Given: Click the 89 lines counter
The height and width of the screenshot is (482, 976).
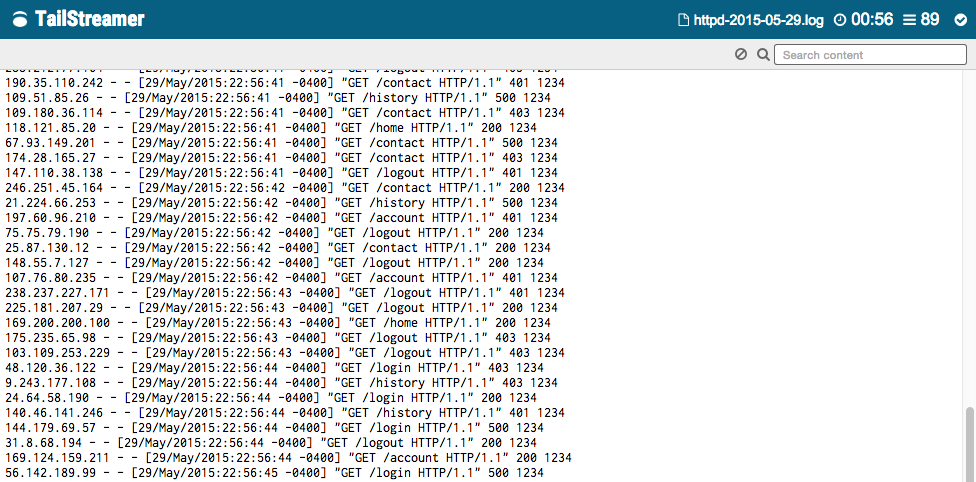Looking at the screenshot, I should (930, 20).
